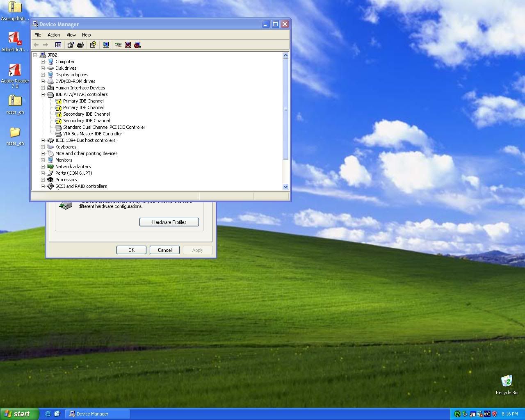This screenshot has height=420, width=525.
Task: Click the Update Driver toolbar icon
Action: [118, 45]
